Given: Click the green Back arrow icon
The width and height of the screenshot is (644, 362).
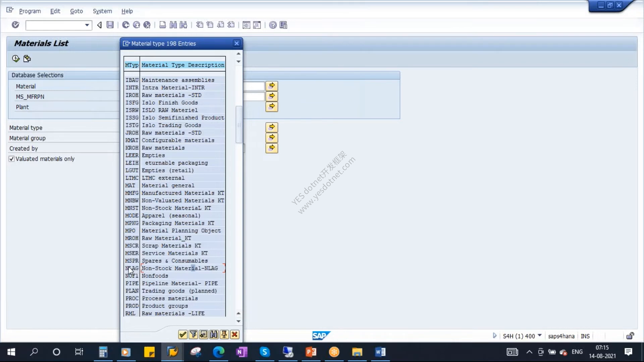Looking at the screenshot, I should tap(126, 25).
